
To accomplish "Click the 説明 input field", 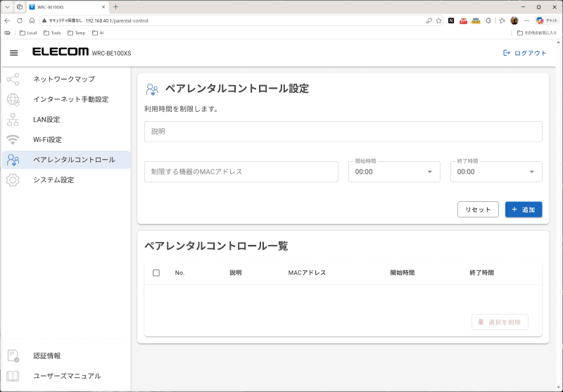I will (x=343, y=132).
